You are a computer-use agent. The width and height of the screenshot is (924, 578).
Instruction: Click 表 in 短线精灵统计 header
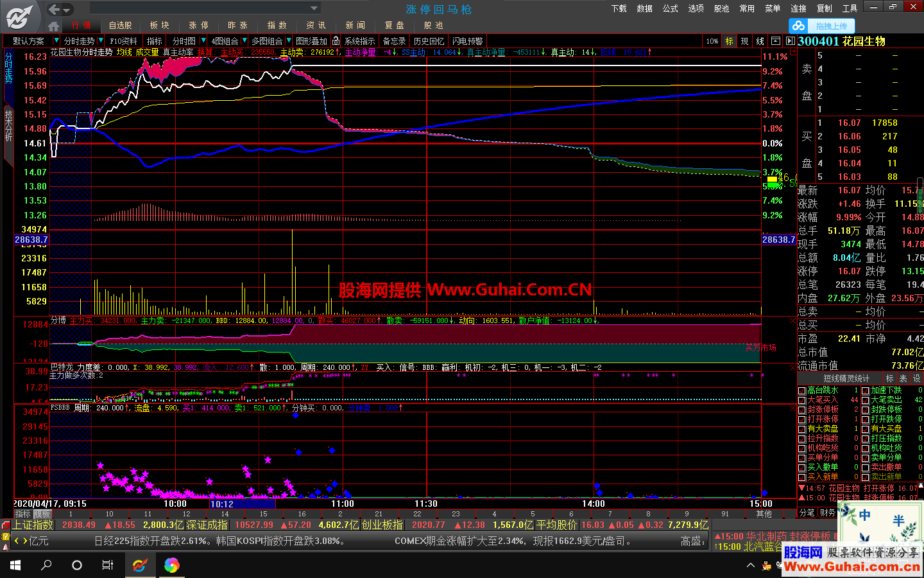pyautogui.click(x=903, y=379)
